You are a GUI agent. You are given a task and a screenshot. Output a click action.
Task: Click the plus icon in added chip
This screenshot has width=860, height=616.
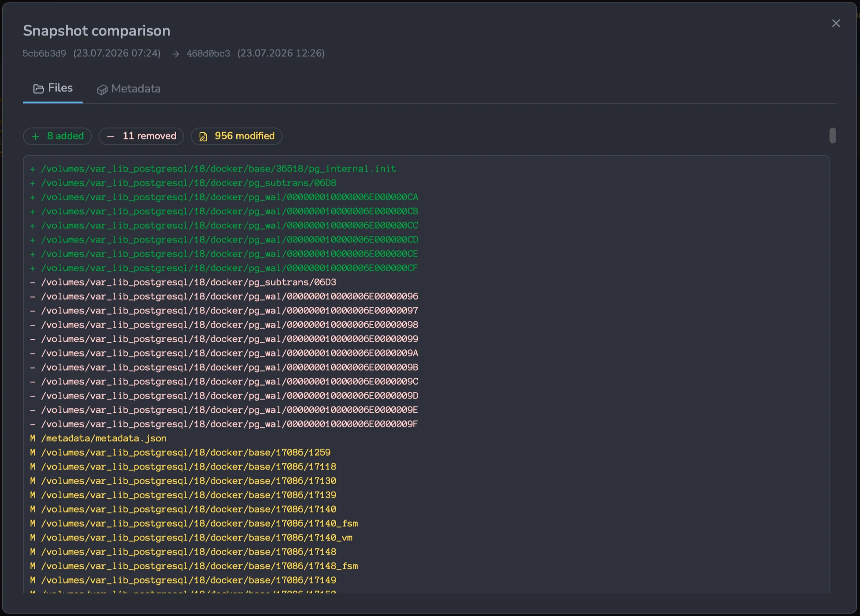36,136
